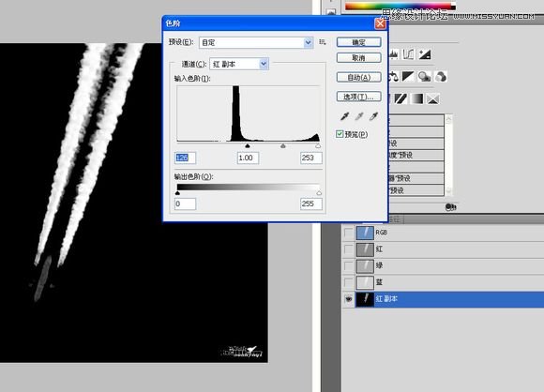Image resolution: width=544 pixels, height=392 pixels.
Task: Open the 预设 preset dropdown showing 自定
Action: coord(256,42)
